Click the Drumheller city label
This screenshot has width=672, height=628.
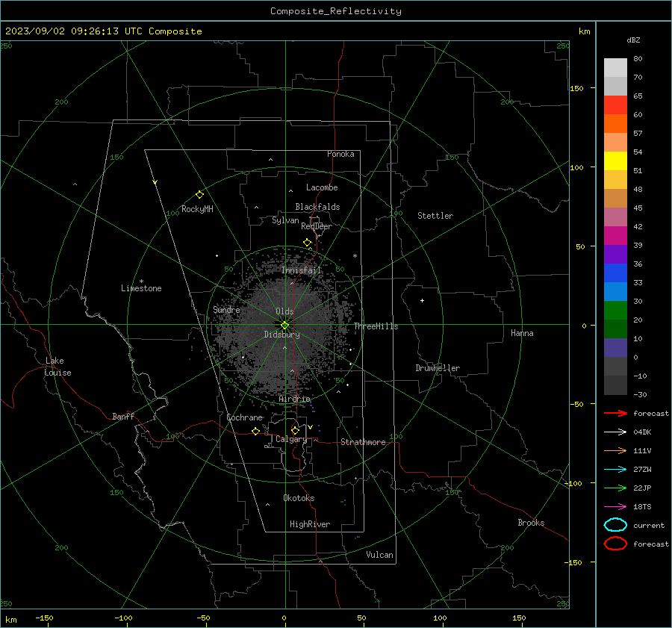438,368
